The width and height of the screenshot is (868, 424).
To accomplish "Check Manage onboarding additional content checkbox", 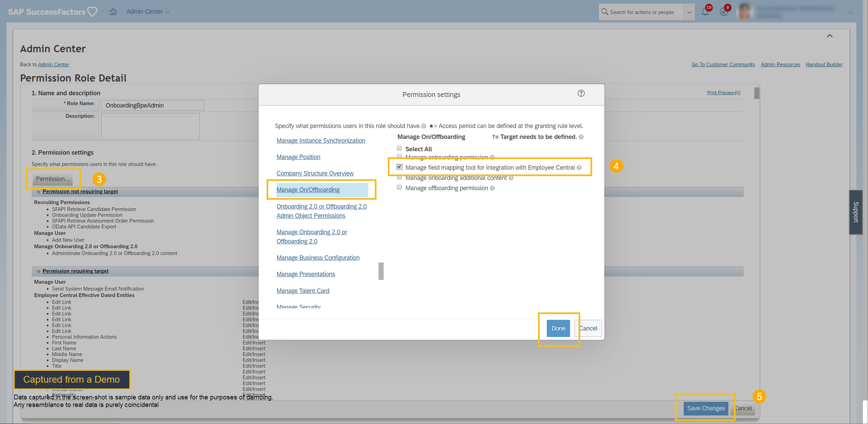I will pyautogui.click(x=399, y=177).
